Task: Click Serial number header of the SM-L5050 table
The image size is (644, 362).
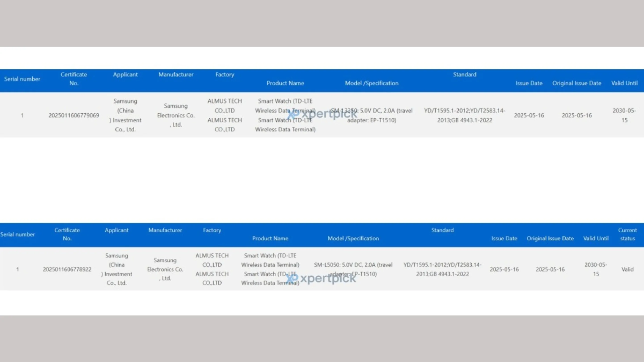Action: click(17, 234)
